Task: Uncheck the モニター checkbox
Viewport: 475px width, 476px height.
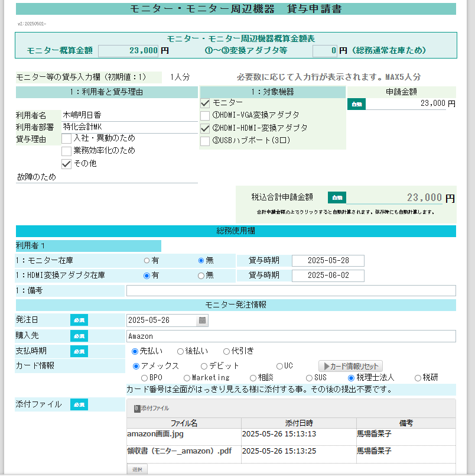Action: pos(206,103)
